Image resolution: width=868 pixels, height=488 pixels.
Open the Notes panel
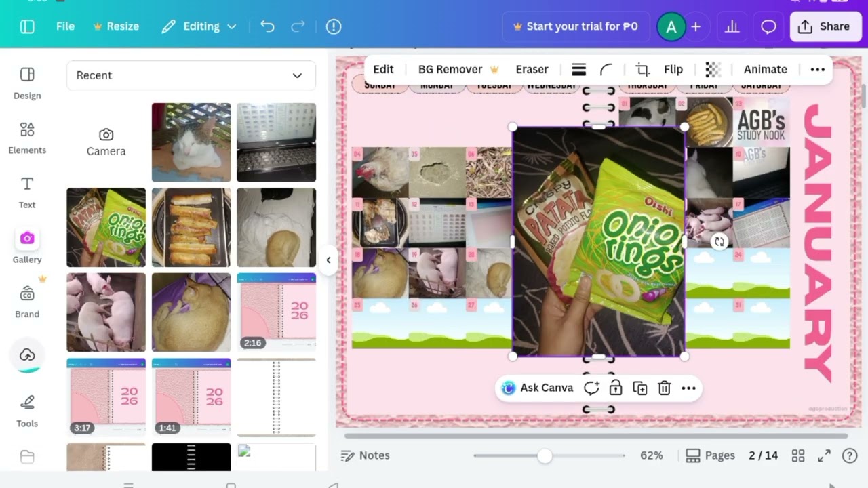[x=365, y=455]
